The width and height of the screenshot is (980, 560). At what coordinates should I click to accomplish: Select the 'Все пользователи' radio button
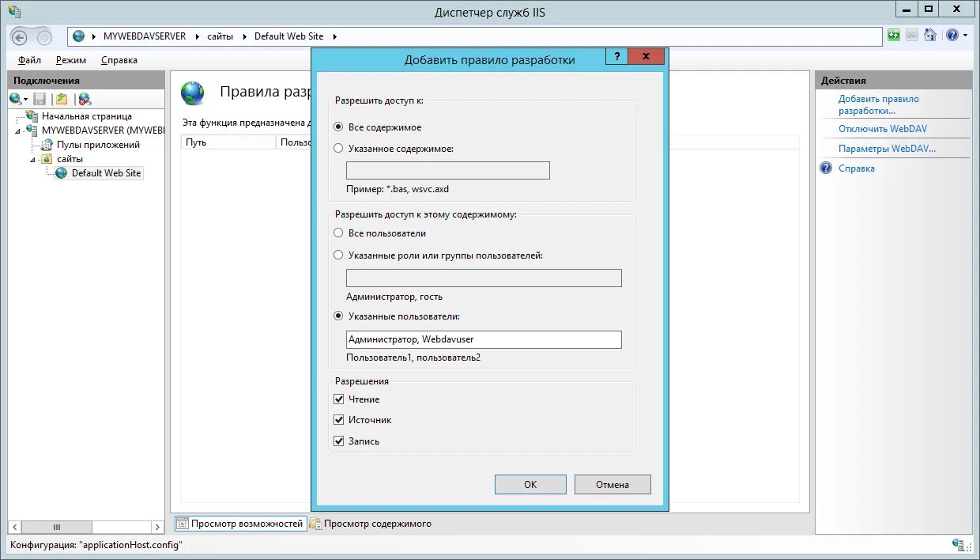(x=339, y=233)
